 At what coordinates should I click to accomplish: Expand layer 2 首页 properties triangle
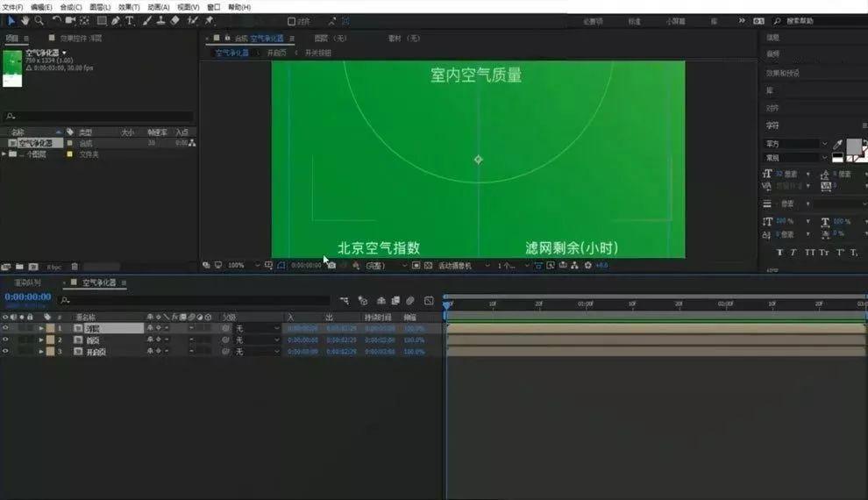[41, 340]
